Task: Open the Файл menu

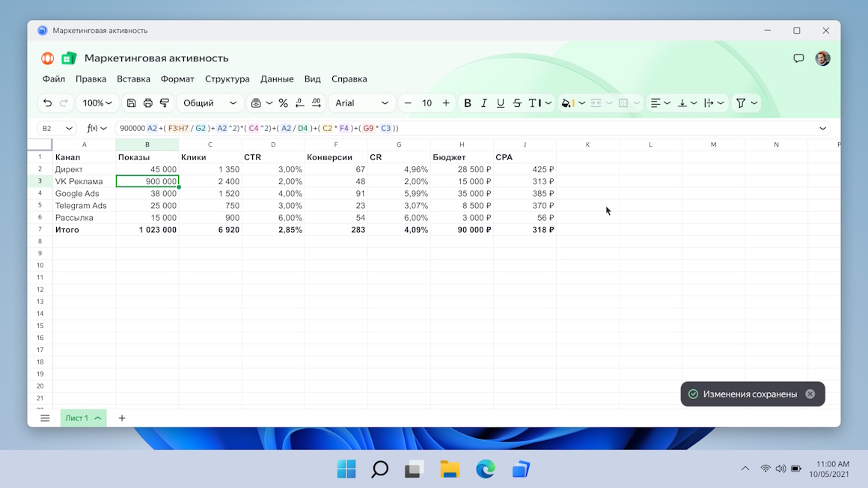Action: (x=54, y=79)
